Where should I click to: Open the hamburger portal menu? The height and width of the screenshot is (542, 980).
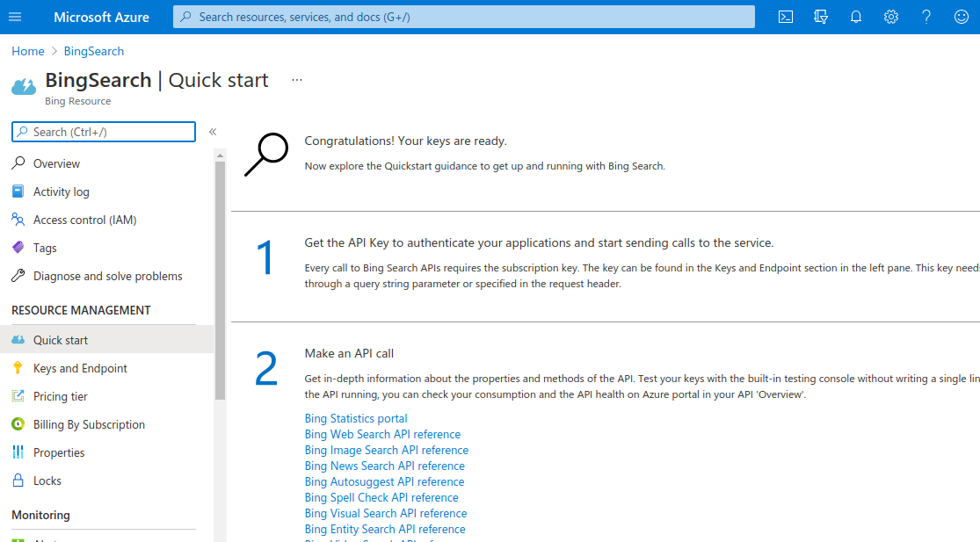pyautogui.click(x=15, y=17)
